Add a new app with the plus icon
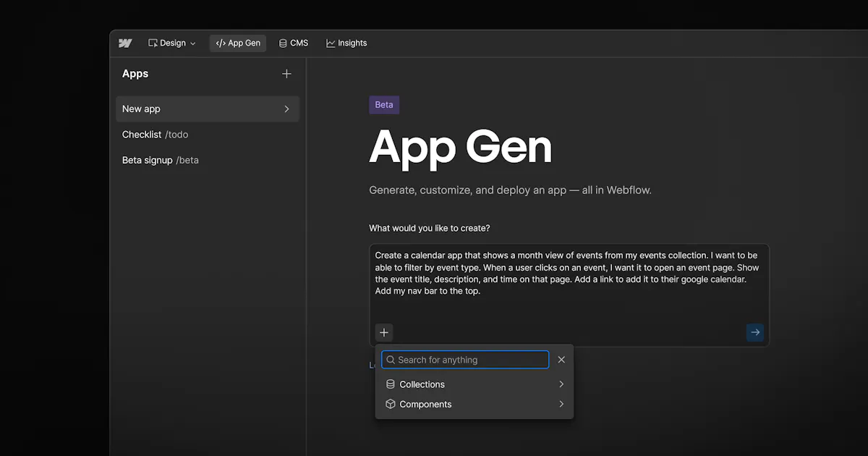Viewport: 868px width, 456px height. click(286, 74)
